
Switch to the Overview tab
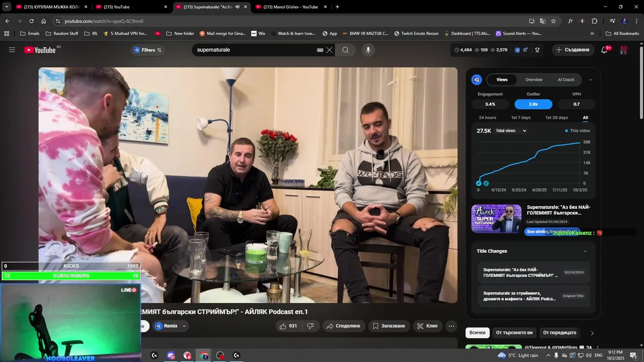[534, 79]
